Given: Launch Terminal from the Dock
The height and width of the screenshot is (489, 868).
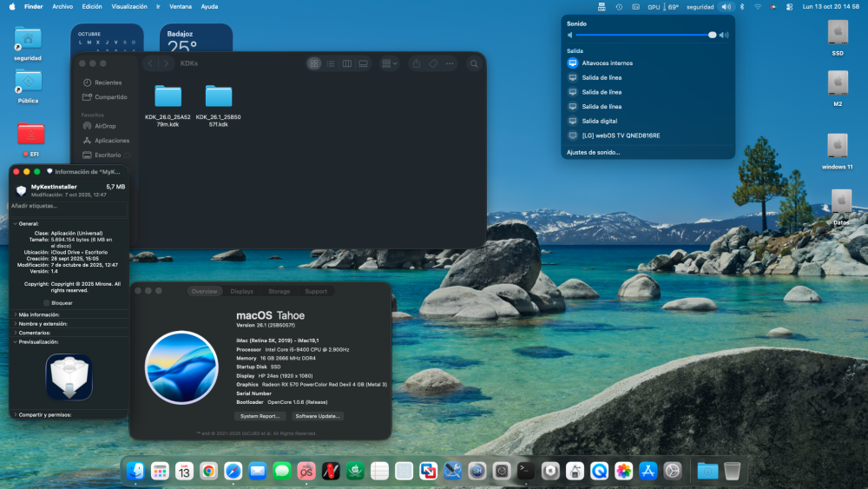Looking at the screenshot, I should [525, 471].
